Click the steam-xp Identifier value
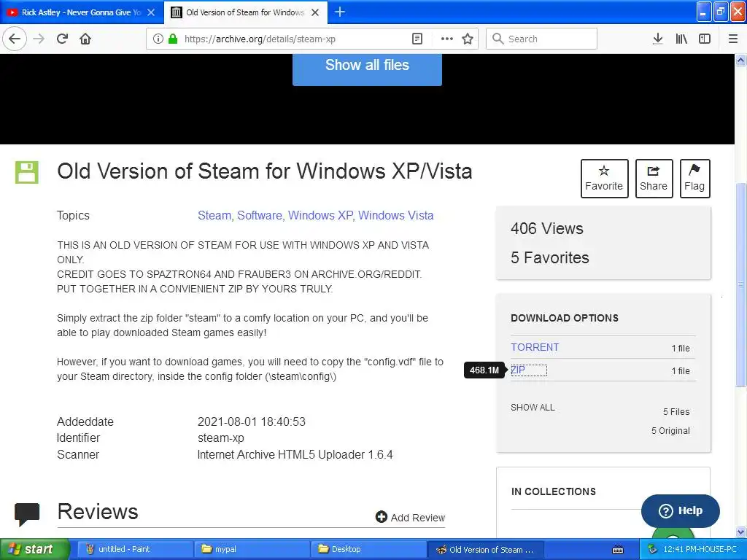747x560 pixels. pyautogui.click(x=220, y=437)
